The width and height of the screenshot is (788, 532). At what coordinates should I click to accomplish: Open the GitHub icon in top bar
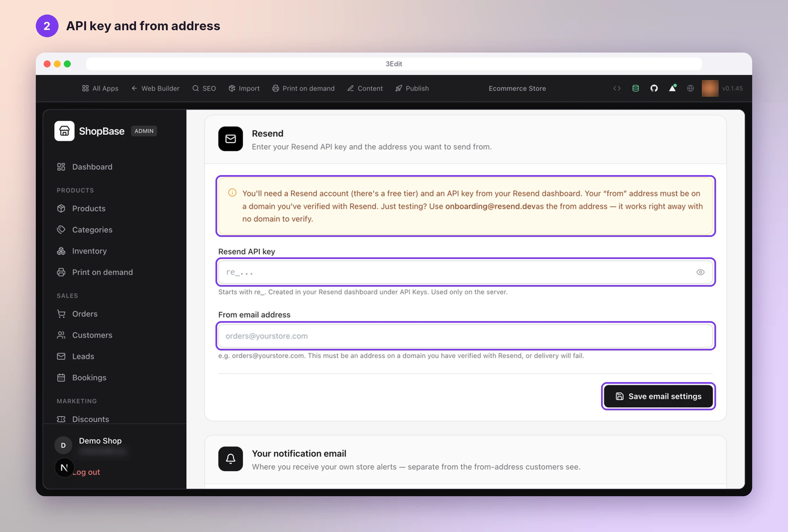(654, 88)
